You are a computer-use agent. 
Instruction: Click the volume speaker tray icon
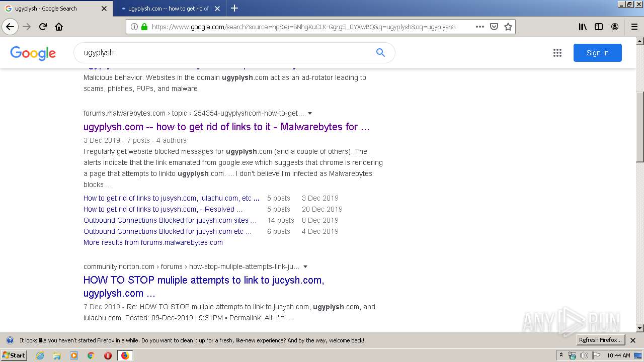coord(584,355)
